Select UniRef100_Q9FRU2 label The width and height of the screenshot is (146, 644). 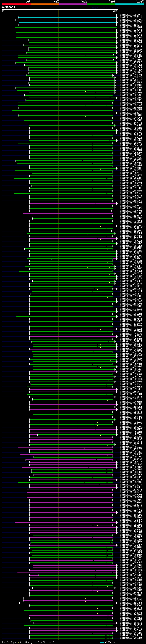point(131,211)
